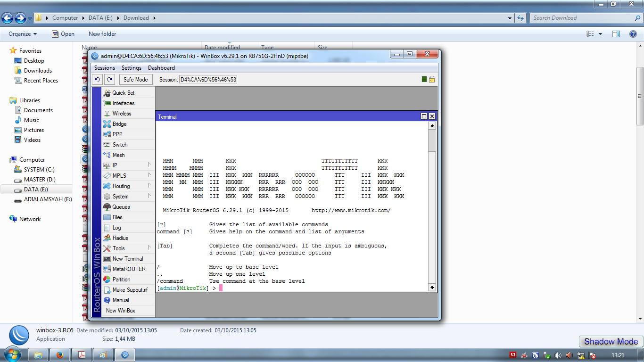
Task: Open the address bar history dropdown
Action: (x=510, y=18)
